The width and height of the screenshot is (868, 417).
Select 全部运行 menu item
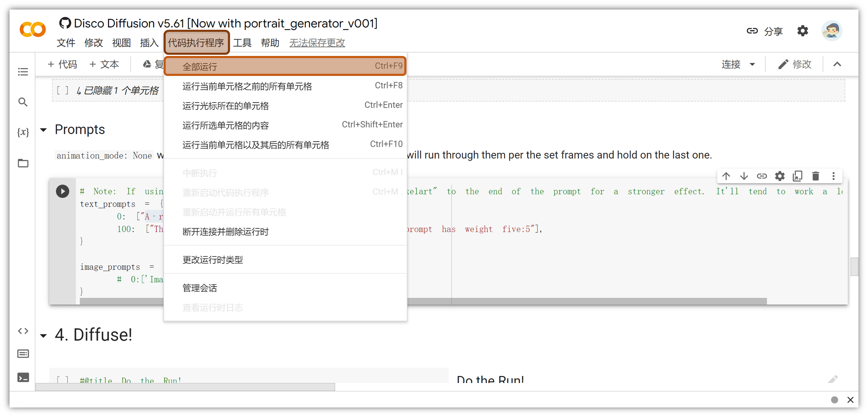tap(285, 66)
